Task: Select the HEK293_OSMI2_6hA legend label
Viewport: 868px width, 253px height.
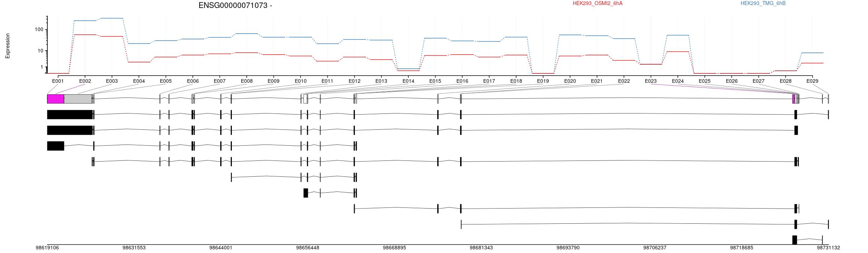Action: [597, 3]
